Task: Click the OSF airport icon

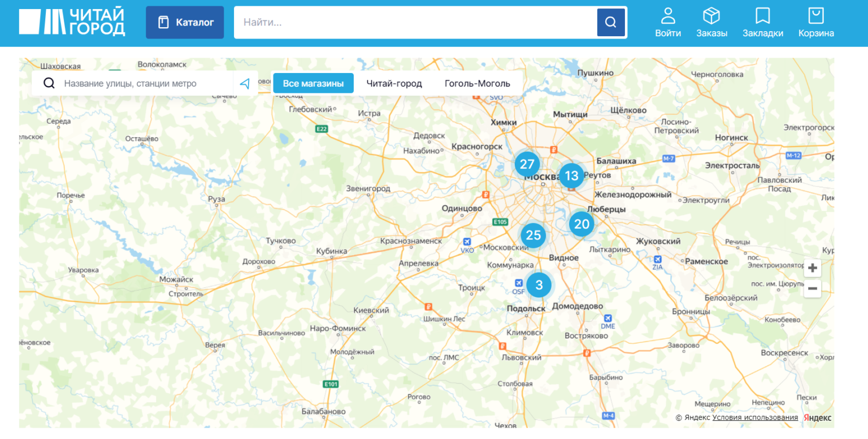Action: coord(519,283)
